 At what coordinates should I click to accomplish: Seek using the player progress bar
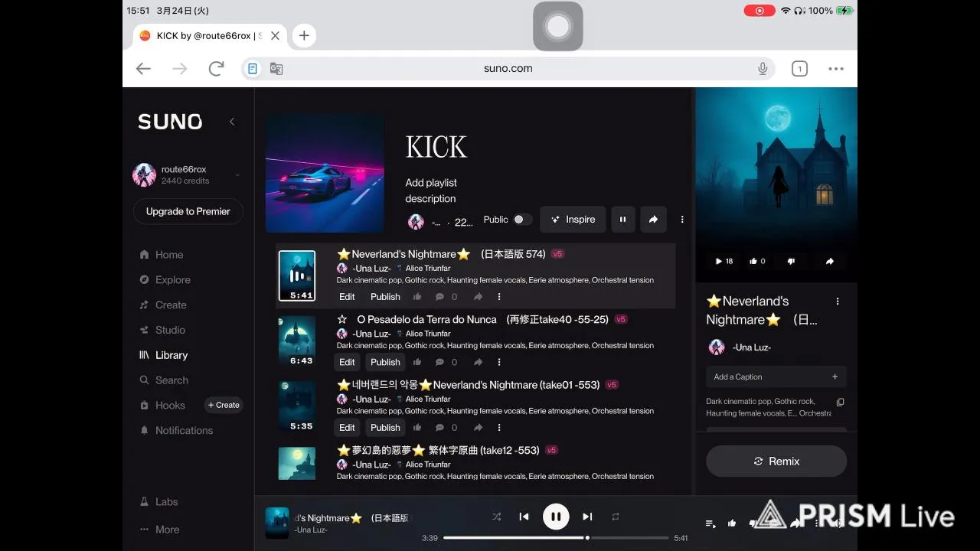(555, 538)
